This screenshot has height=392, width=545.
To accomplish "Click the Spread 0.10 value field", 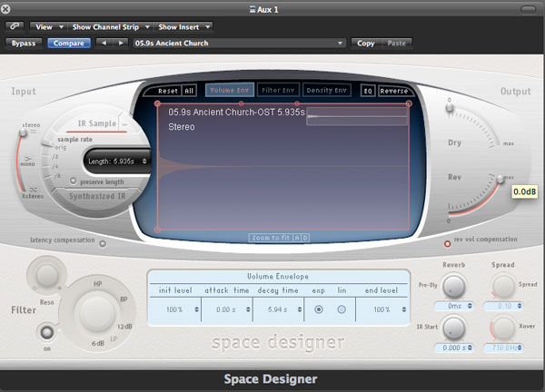I will (x=503, y=306).
